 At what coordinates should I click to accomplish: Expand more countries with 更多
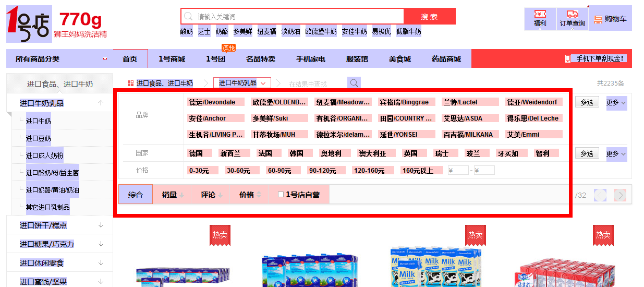point(616,153)
